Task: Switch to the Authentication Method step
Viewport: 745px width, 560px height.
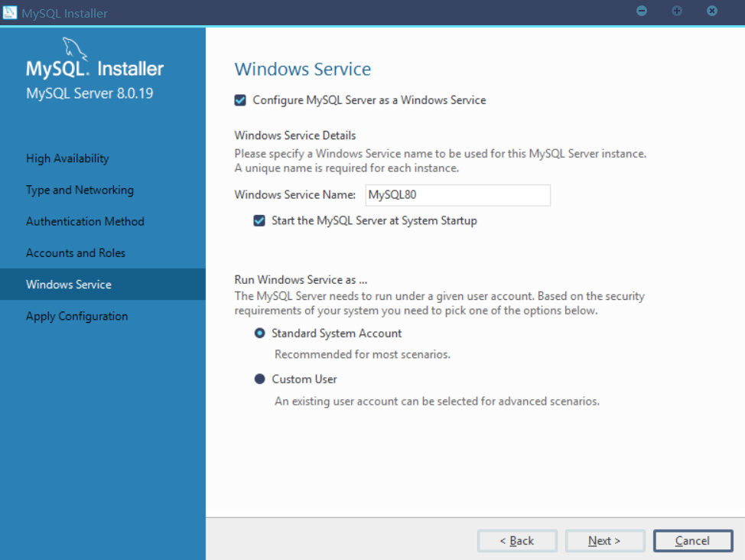Action: click(x=85, y=221)
